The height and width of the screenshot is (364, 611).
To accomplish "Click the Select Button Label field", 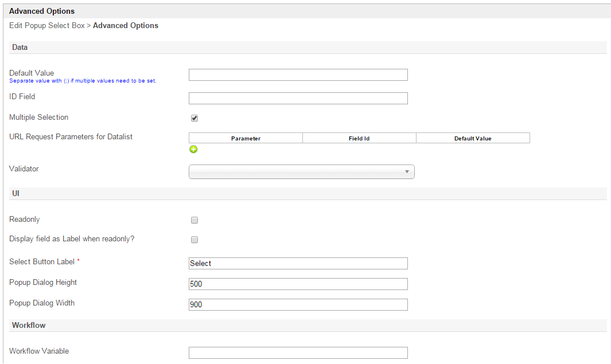I will click(298, 264).
